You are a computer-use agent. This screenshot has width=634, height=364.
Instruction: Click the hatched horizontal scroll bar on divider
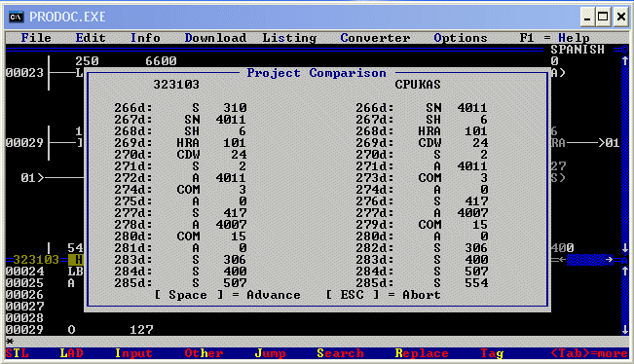(589, 260)
